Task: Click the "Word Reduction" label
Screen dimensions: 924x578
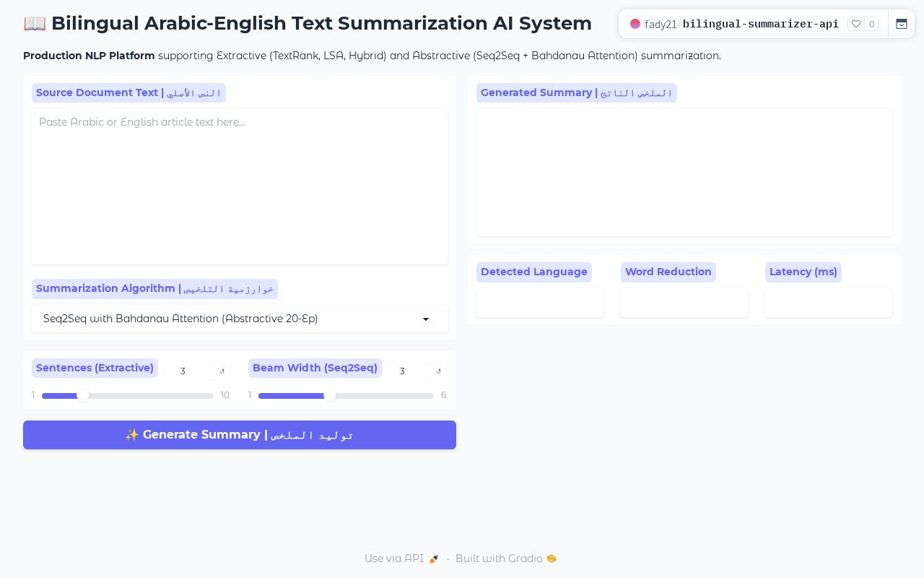Action: (668, 272)
